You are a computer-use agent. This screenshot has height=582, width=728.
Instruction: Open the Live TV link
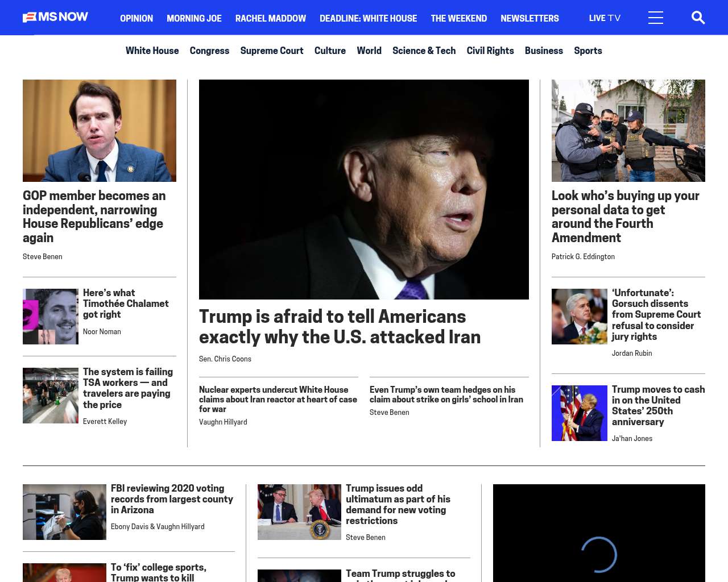pyautogui.click(x=605, y=18)
